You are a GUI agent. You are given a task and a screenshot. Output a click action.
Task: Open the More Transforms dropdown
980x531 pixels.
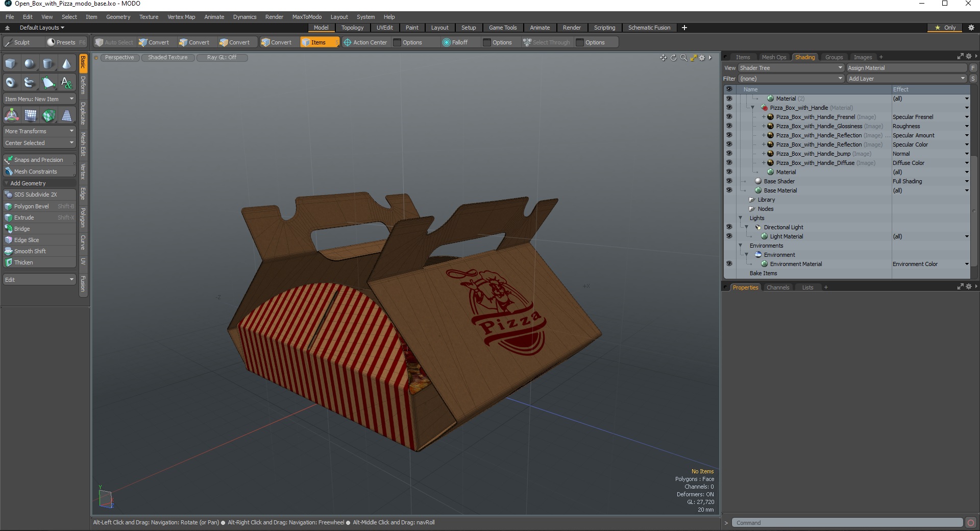(39, 131)
